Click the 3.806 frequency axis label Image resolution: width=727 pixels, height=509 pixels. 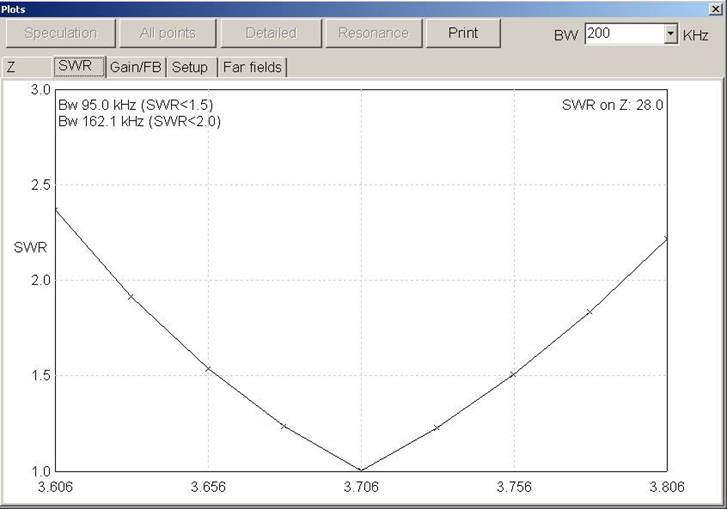[x=667, y=487]
